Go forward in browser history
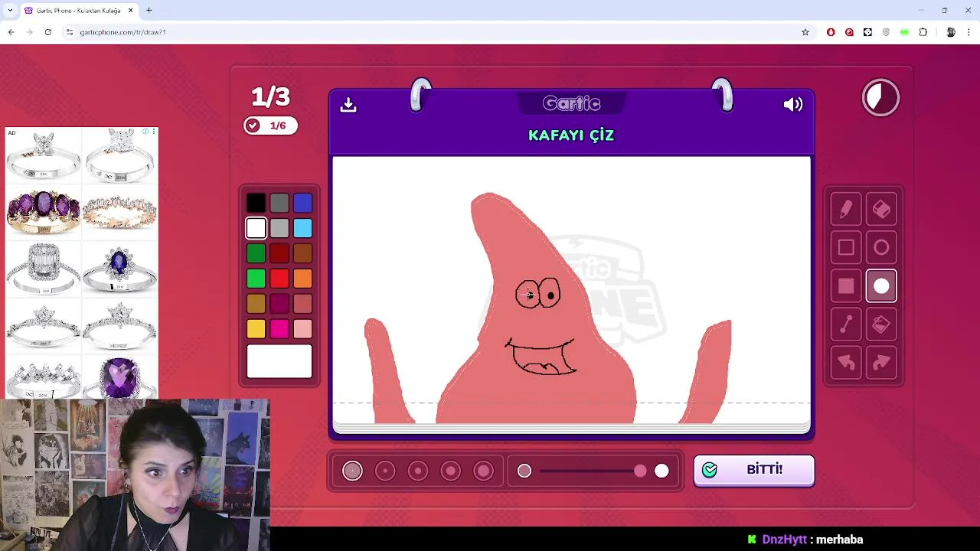Image resolution: width=980 pixels, height=551 pixels. point(29,32)
